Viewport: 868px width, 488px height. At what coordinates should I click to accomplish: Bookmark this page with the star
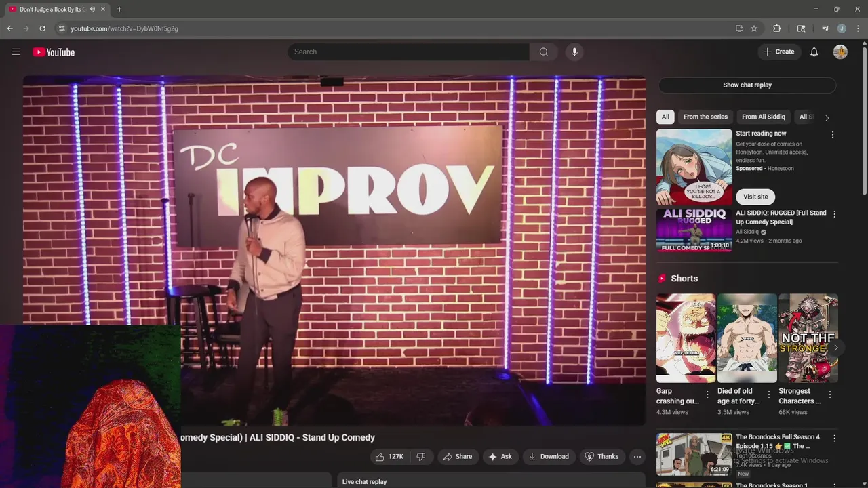click(754, 28)
